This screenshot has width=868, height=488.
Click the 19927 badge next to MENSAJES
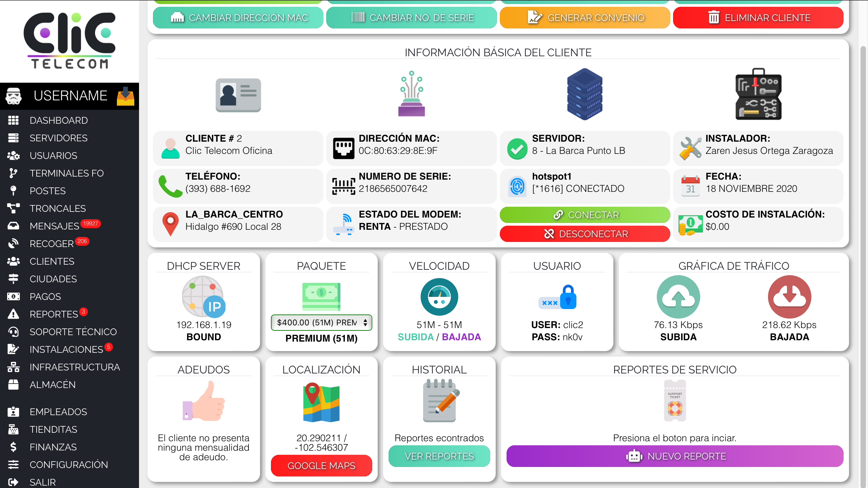[x=91, y=224]
